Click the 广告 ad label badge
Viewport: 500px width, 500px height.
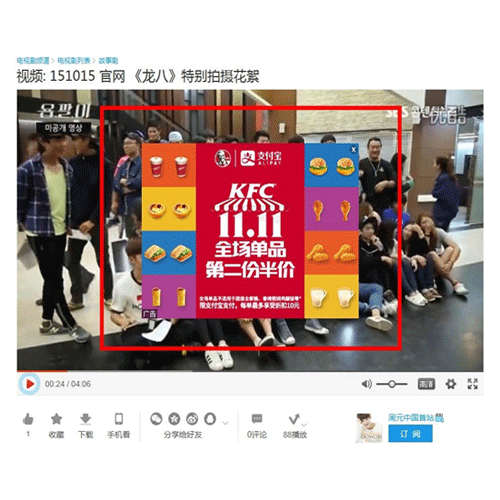[149, 314]
